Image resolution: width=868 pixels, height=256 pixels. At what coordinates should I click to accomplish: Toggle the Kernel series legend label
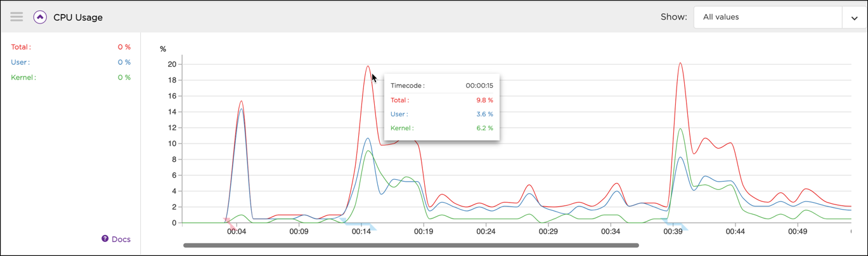(23, 77)
